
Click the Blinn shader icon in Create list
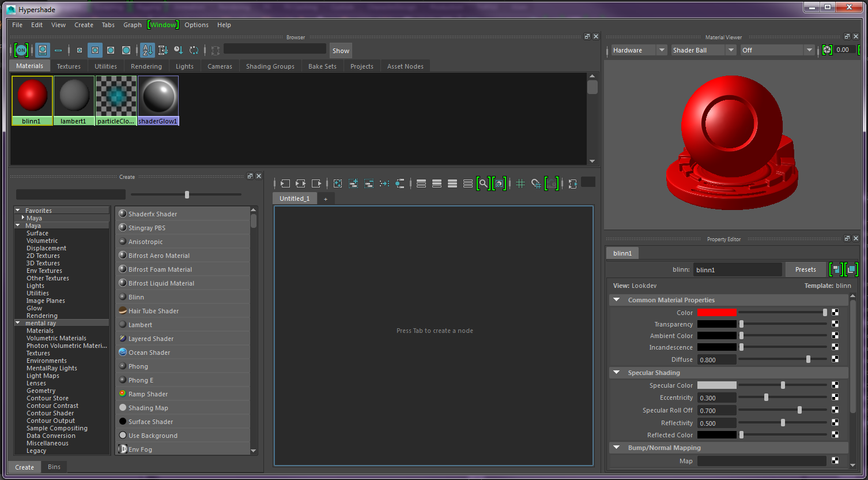tap(123, 297)
